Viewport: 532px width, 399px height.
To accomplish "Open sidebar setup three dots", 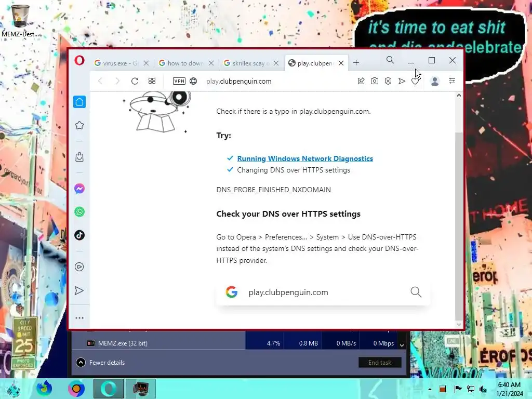I will 79,318.
